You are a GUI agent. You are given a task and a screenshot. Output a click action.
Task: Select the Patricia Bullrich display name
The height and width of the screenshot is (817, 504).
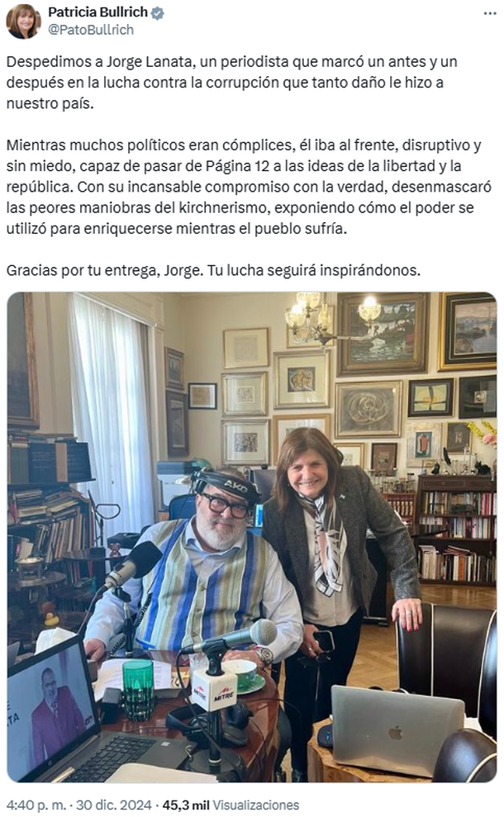(97, 12)
